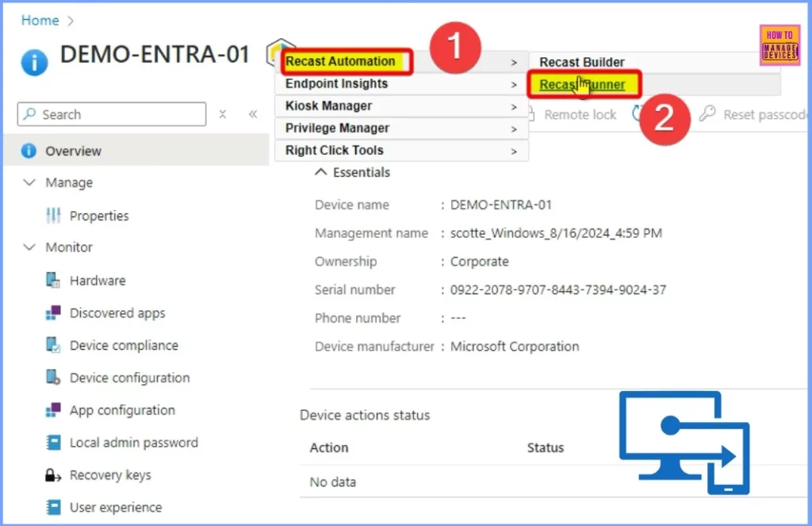
Task: Click the Overview info icon
Action: 29,151
